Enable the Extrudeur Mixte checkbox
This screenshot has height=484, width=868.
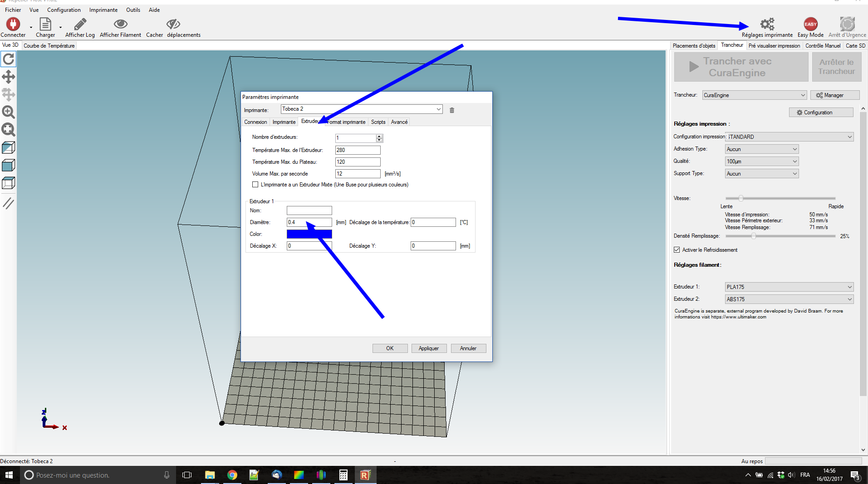(255, 185)
